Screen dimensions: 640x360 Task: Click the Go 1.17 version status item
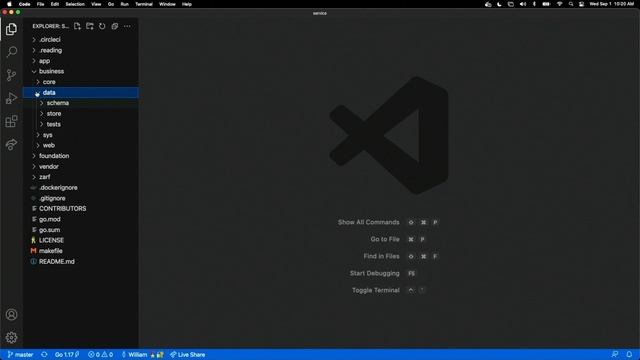click(67, 355)
